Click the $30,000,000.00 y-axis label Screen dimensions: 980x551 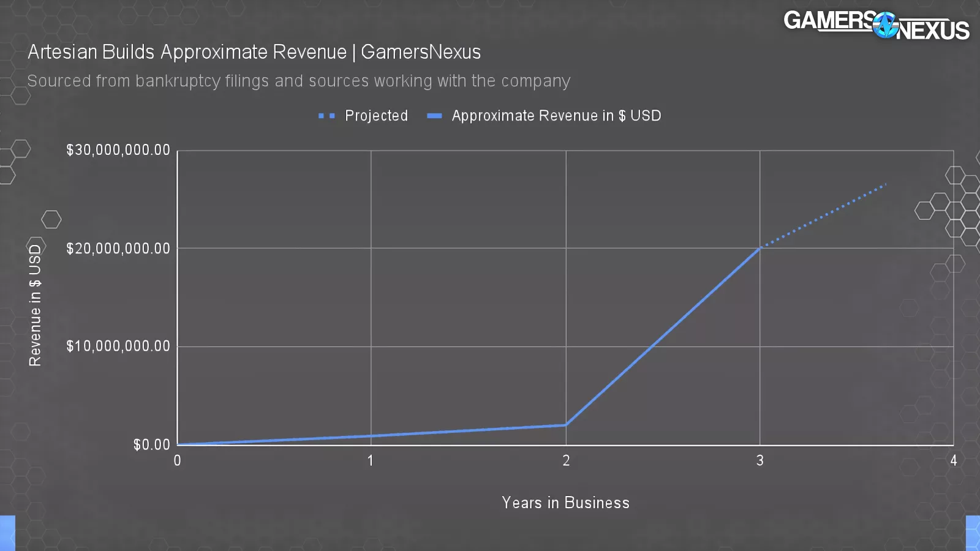[118, 150]
